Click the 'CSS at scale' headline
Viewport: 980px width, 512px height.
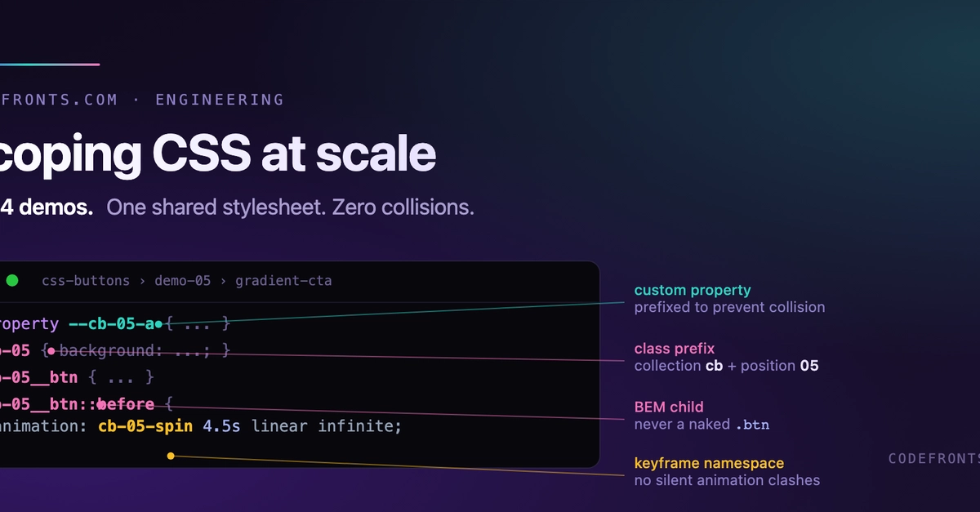pos(293,154)
